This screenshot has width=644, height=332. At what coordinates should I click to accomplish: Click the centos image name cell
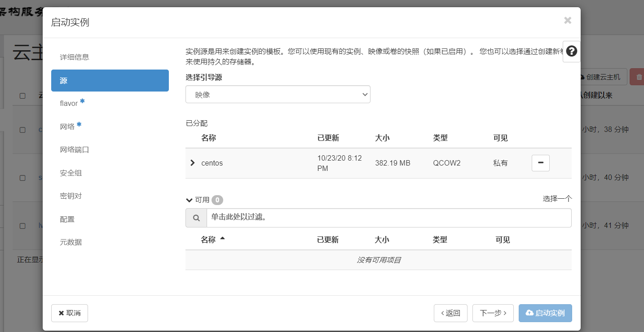tap(212, 163)
